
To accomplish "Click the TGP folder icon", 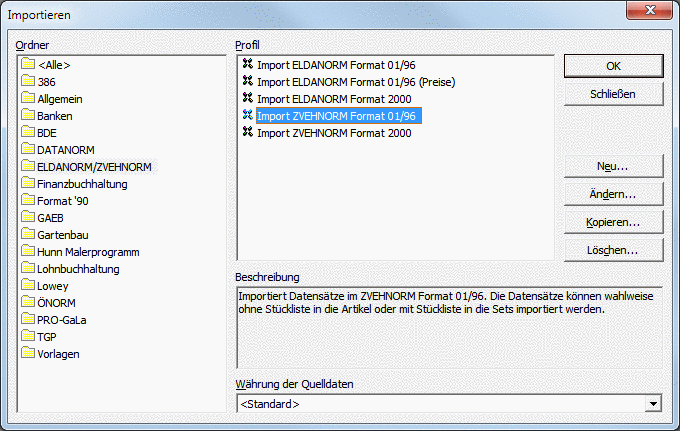I will click(28, 336).
